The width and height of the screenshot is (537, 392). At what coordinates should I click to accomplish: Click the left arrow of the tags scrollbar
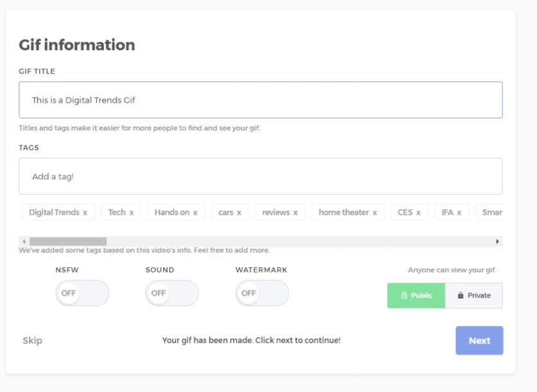pos(24,242)
